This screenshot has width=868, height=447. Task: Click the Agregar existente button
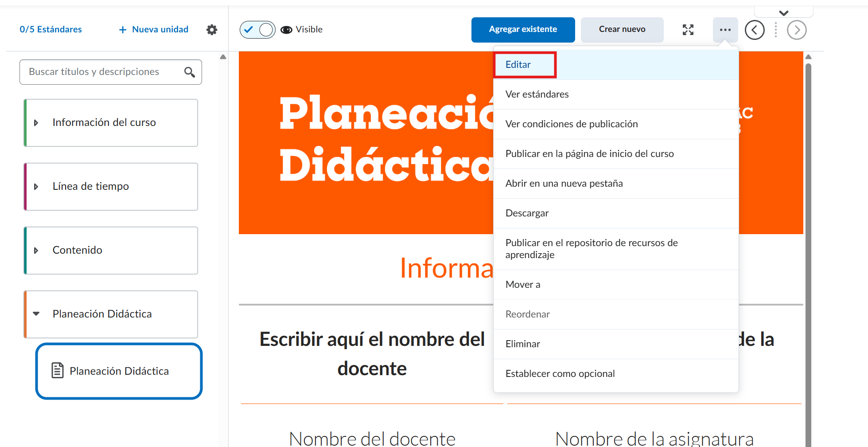[x=523, y=30]
